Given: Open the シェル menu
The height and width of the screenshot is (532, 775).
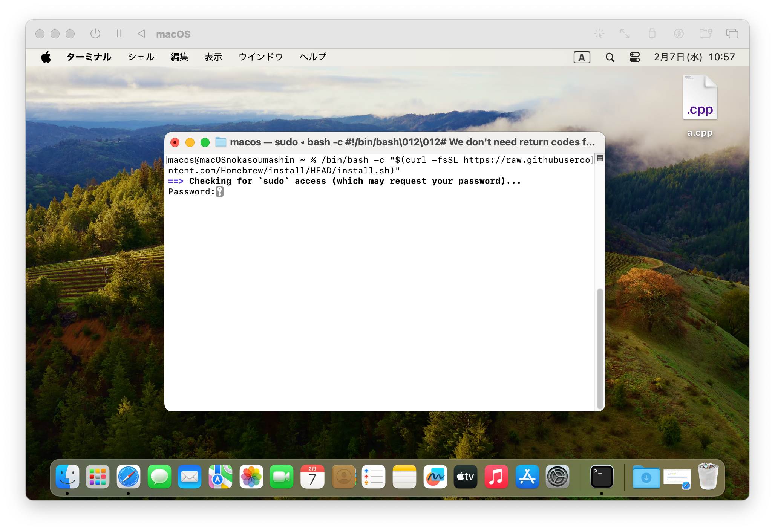Looking at the screenshot, I should (x=141, y=57).
